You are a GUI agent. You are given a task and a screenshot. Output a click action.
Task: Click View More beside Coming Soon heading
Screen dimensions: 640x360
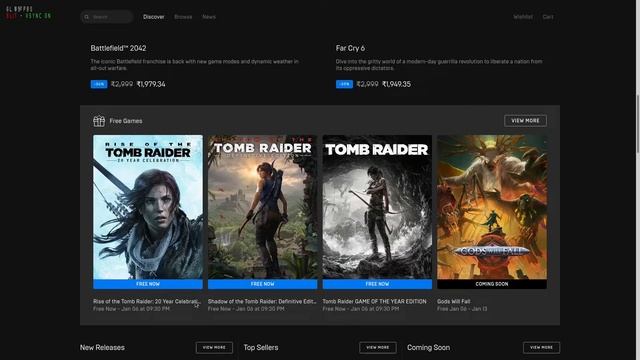(541, 347)
